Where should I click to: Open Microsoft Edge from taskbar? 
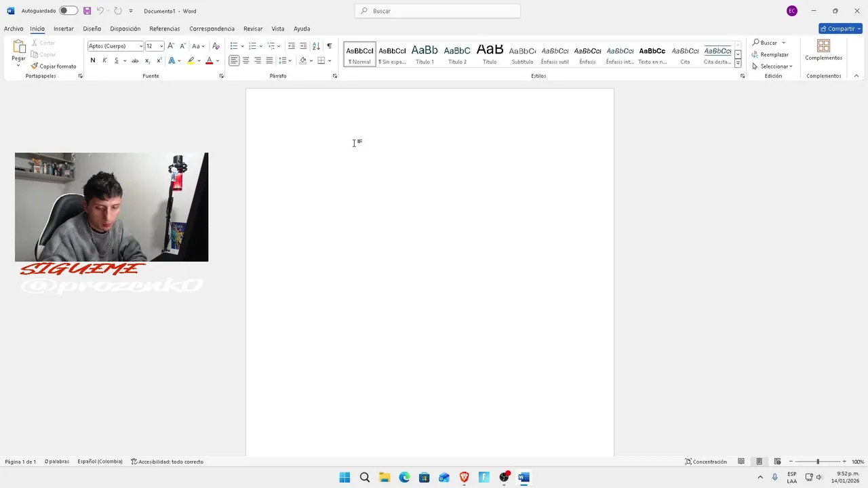coord(404,477)
